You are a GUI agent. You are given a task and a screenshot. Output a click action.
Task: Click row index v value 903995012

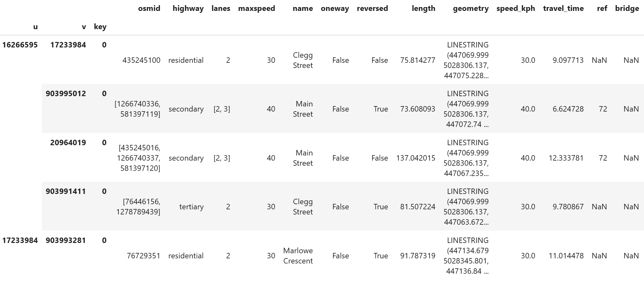(x=66, y=94)
